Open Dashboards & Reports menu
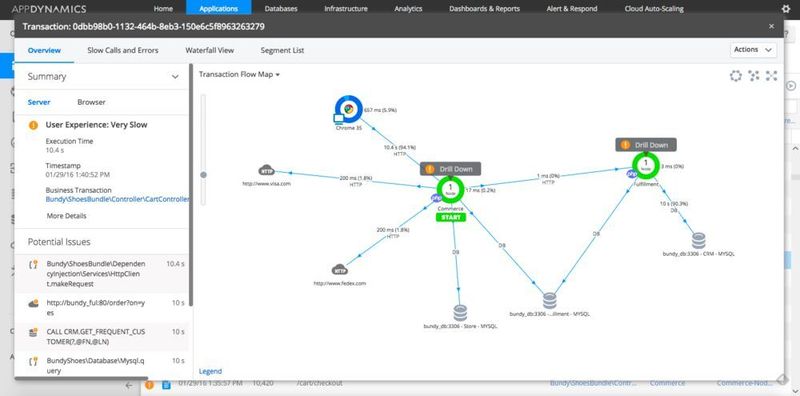The width and height of the screenshot is (800, 396). (x=484, y=9)
